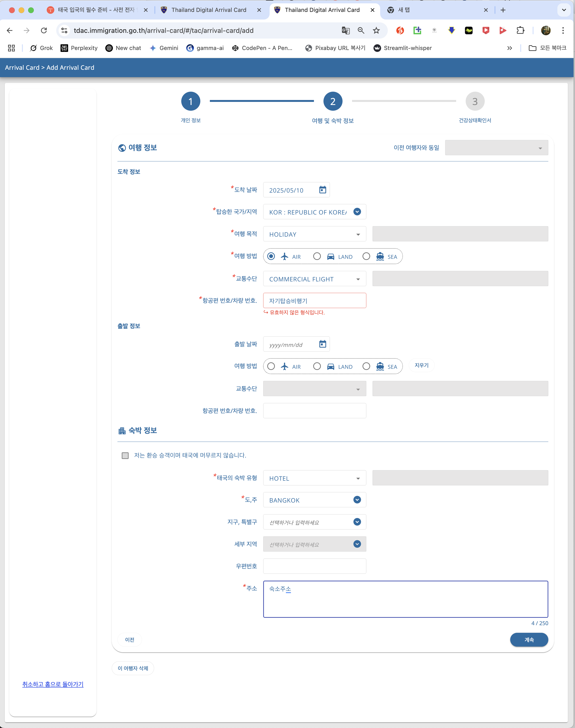Open the bookmark apps grid icon

tap(11, 48)
